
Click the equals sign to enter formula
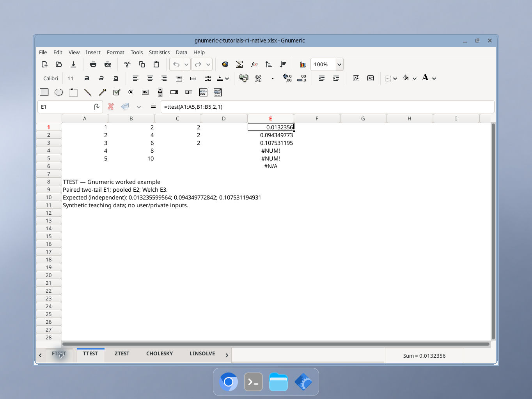153,106
